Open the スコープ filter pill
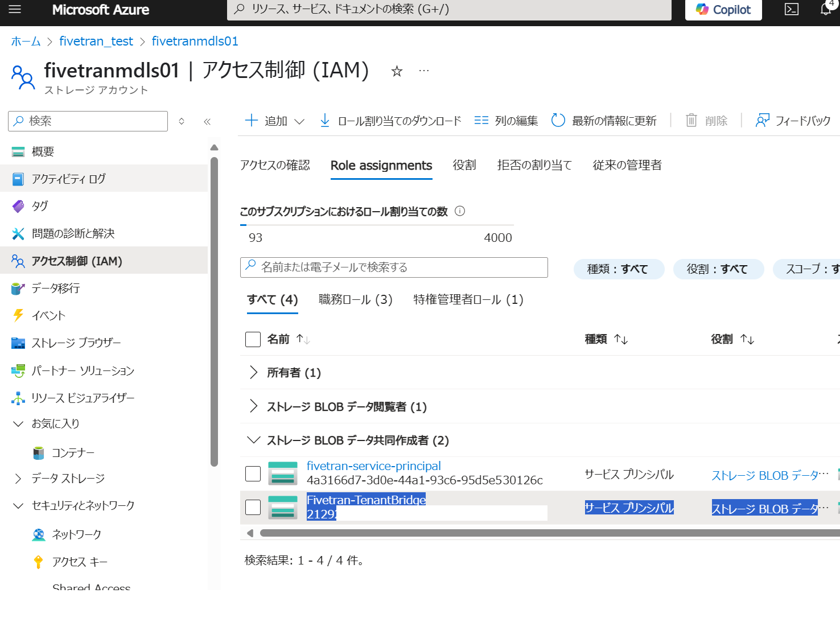The image size is (840, 622). [x=807, y=269]
